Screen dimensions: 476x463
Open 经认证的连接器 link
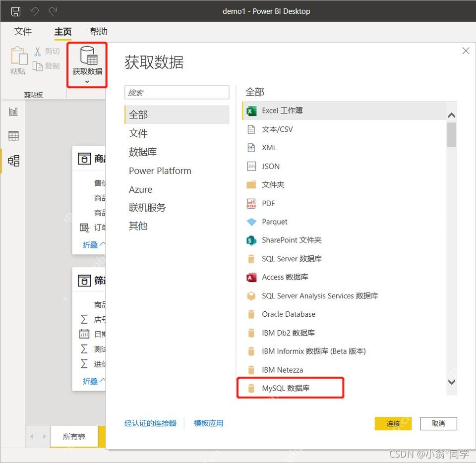(x=150, y=423)
